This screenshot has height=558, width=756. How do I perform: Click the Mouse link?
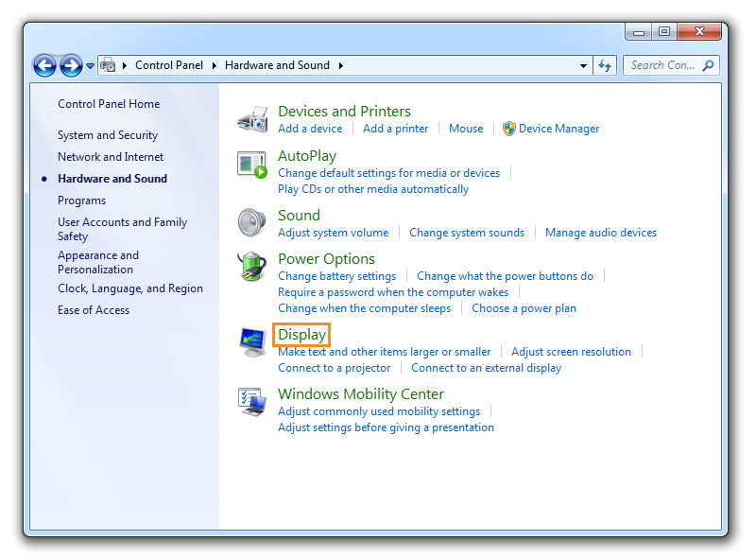(466, 129)
